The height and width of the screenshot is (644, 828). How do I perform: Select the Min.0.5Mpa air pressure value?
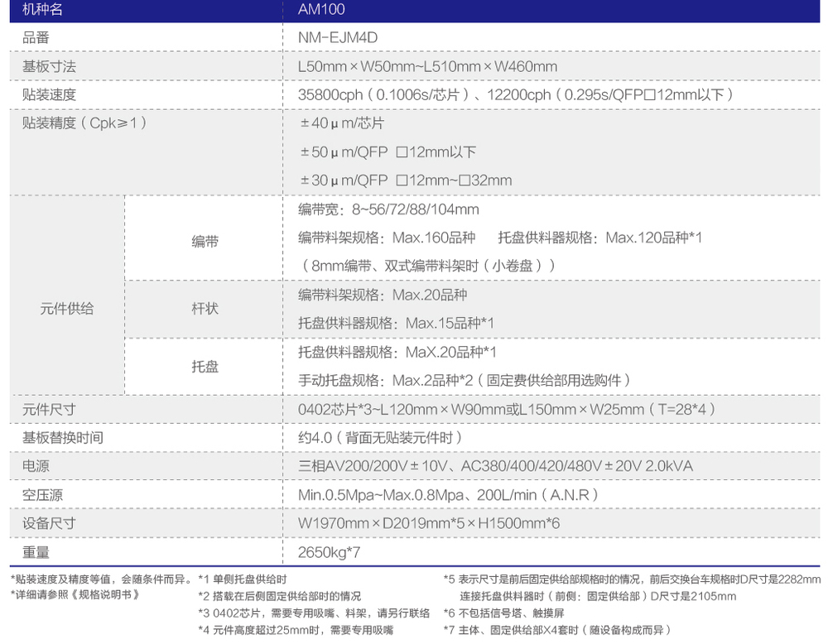click(x=447, y=495)
